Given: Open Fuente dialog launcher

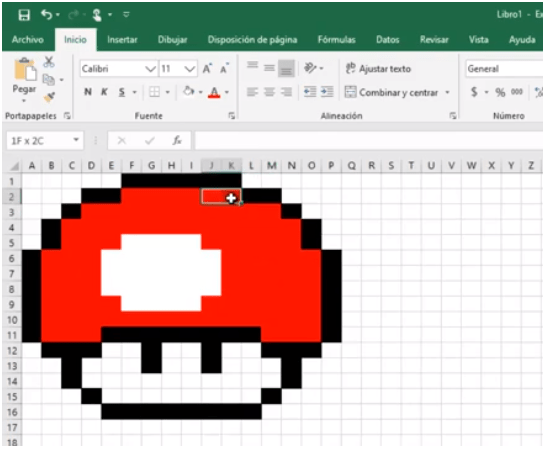Looking at the screenshot, I should pyautogui.click(x=231, y=116).
